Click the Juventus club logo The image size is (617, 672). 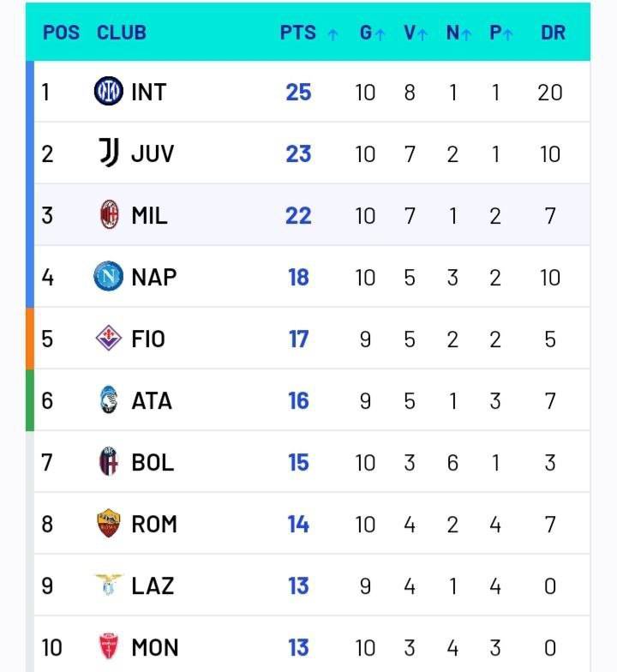click(x=109, y=153)
